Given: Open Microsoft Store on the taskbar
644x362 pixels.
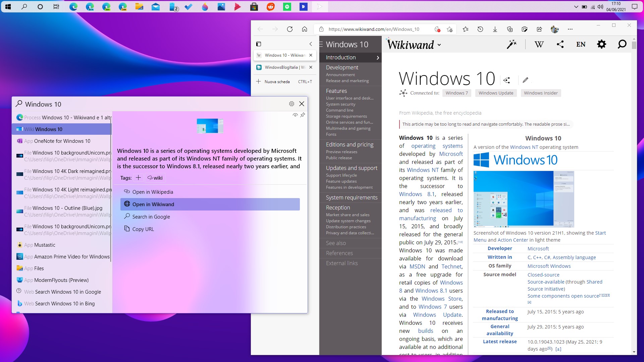Looking at the screenshot, I should click(x=254, y=7).
